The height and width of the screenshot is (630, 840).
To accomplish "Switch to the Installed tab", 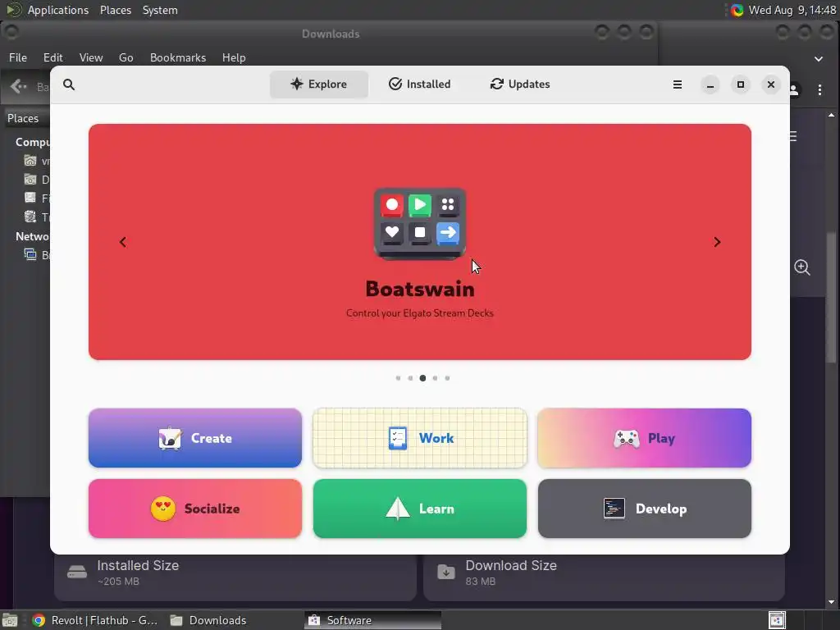I will click(419, 84).
